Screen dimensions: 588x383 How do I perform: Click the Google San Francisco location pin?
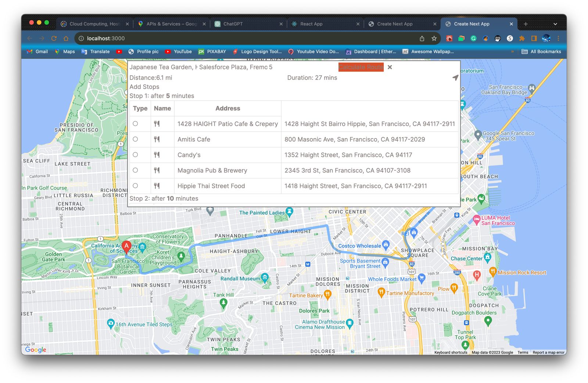[x=478, y=135]
